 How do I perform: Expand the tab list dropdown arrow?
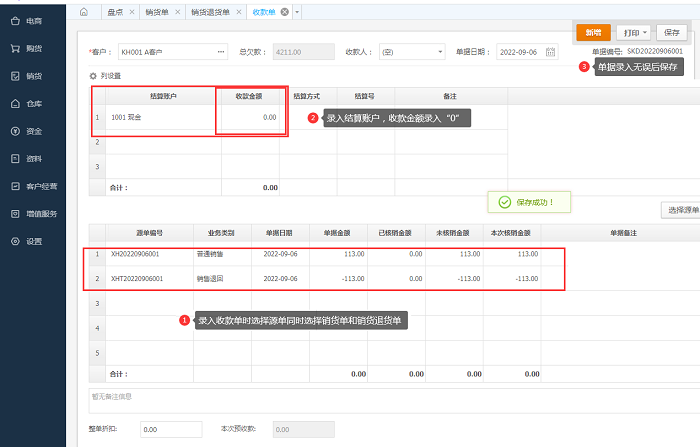[297, 12]
